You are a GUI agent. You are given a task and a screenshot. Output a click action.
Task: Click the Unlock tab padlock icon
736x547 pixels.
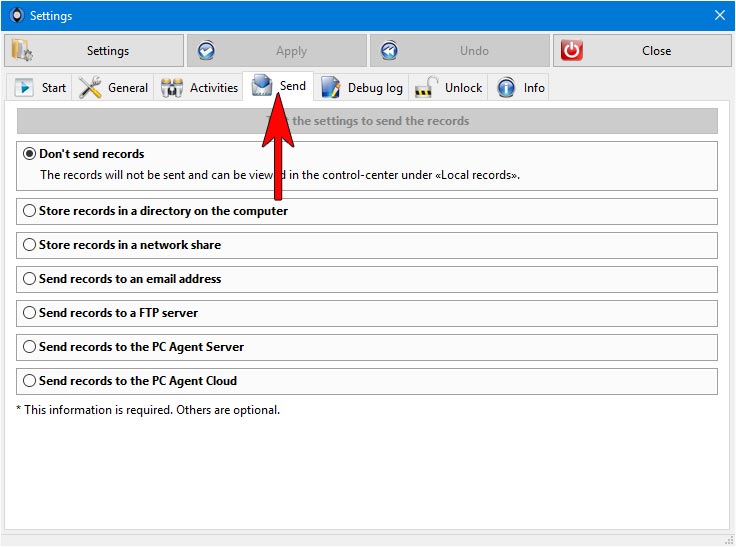coord(427,88)
